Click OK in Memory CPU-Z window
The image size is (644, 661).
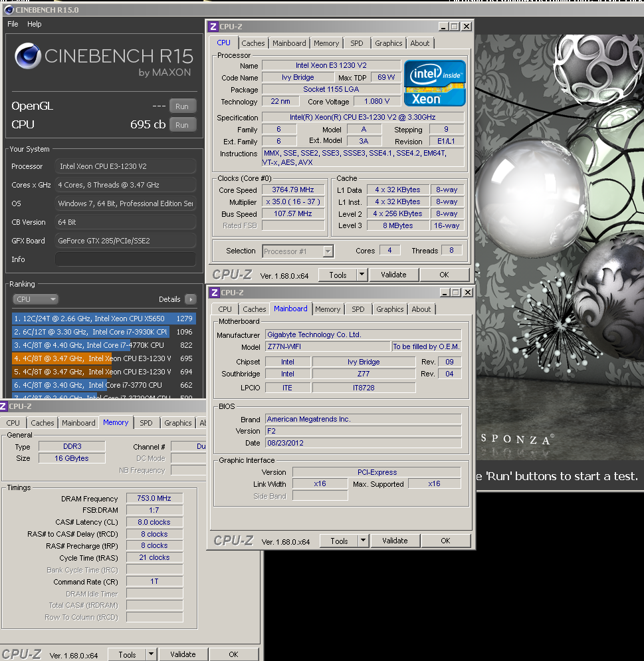(x=234, y=654)
